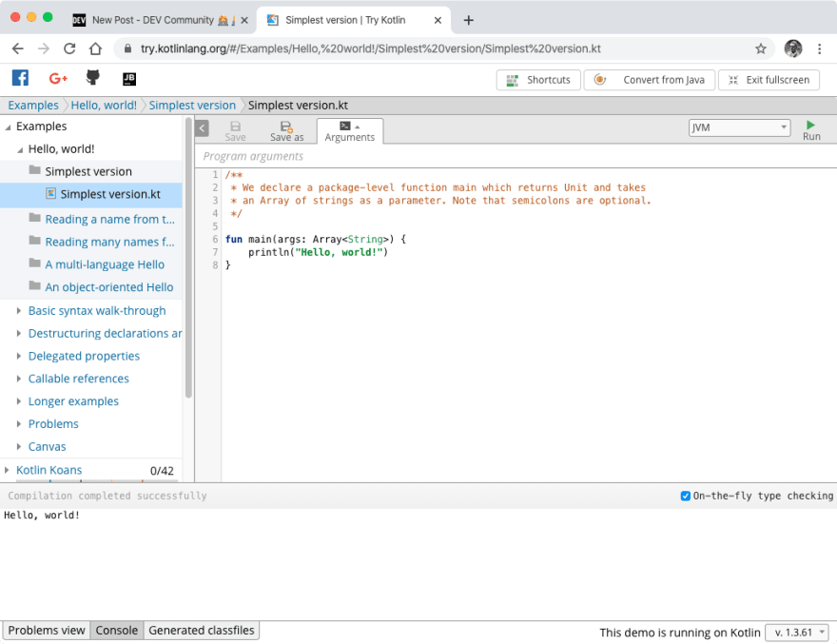The height and width of the screenshot is (644, 837).
Task: Click the Save disk icon
Action: 236,127
